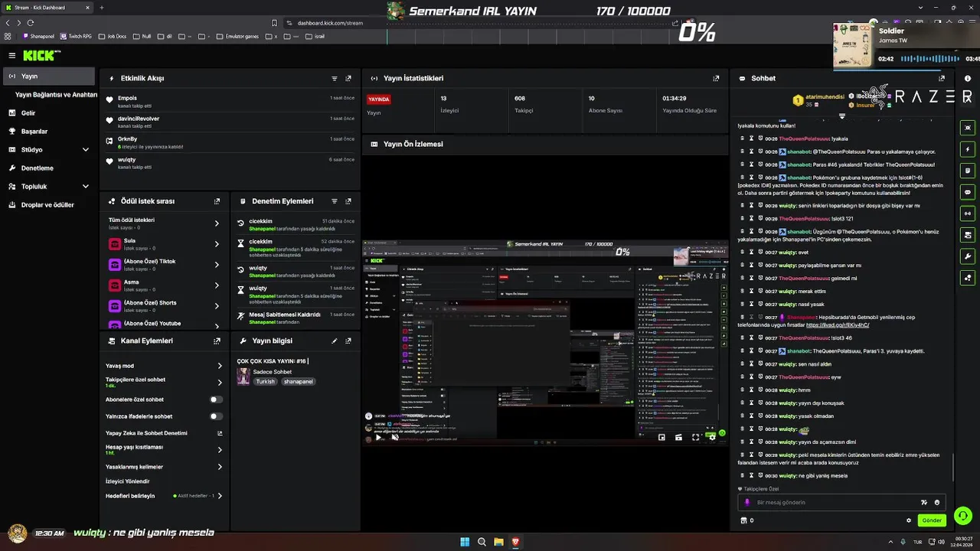The height and width of the screenshot is (551, 980).
Task: Open the Sula reward requests chevron
Action: tap(217, 244)
